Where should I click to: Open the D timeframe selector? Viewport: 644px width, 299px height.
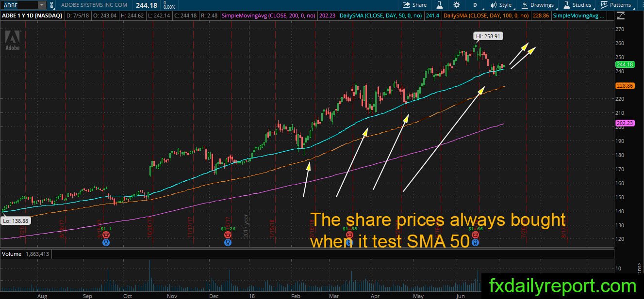[x=475, y=5]
